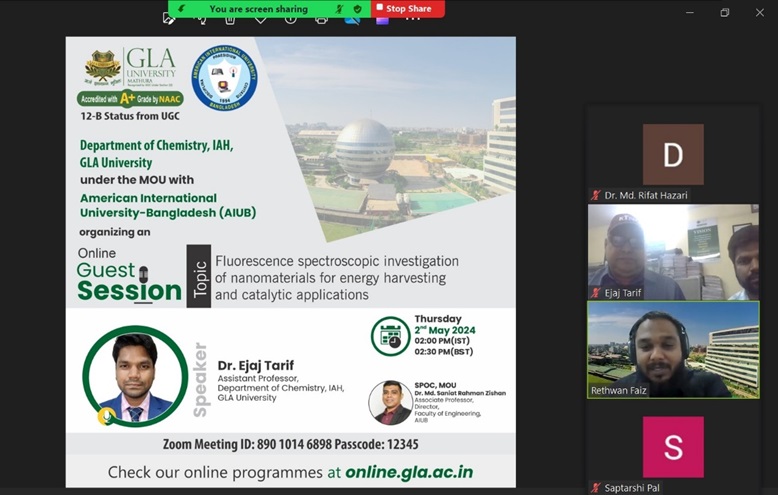The height and width of the screenshot is (495, 778).
Task: Select Dr. Md. Rifat Hazari participant tile
Action: click(x=672, y=156)
